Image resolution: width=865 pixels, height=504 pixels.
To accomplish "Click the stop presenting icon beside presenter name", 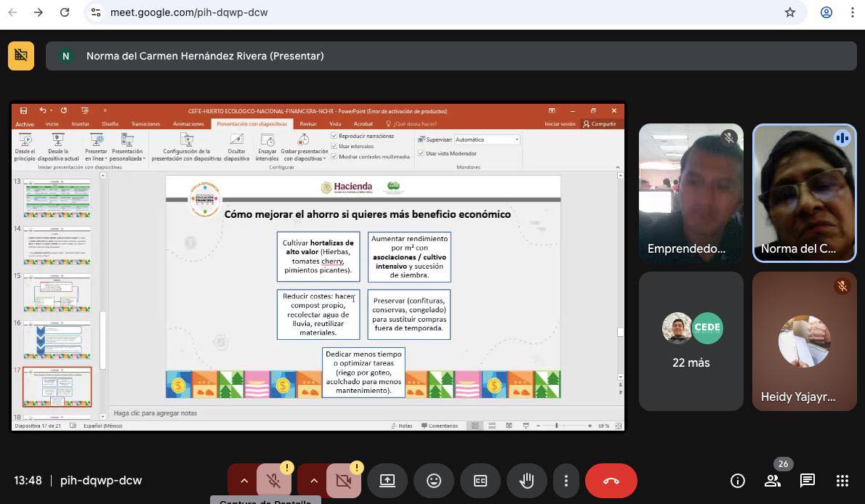I will pos(21,56).
